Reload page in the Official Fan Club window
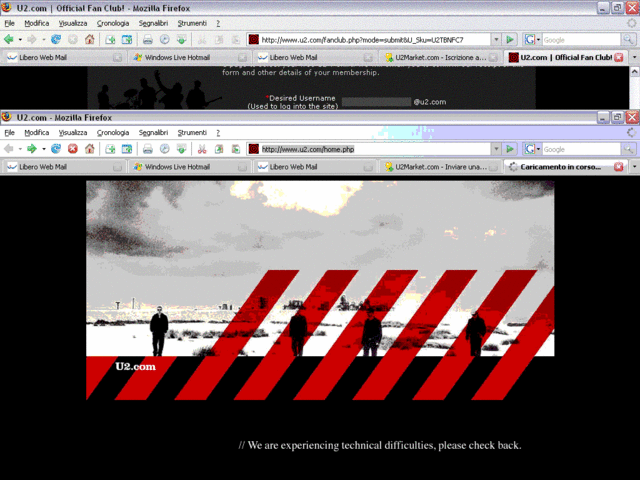 [x=56, y=40]
